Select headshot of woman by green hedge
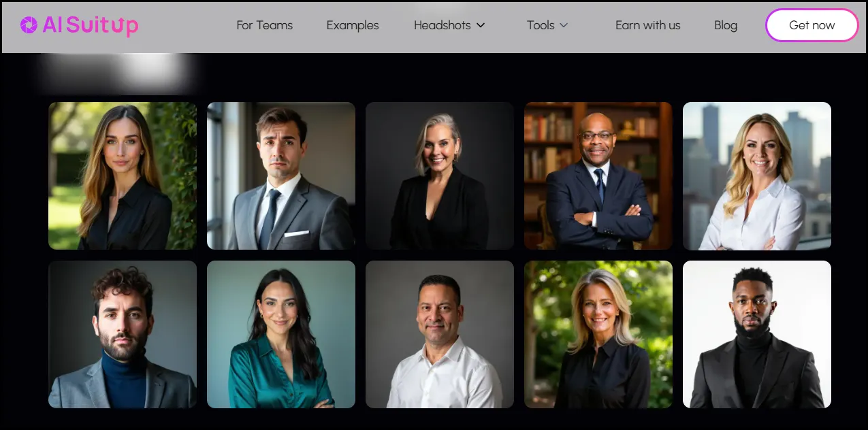The height and width of the screenshot is (430, 868). (x=123, y=176)
